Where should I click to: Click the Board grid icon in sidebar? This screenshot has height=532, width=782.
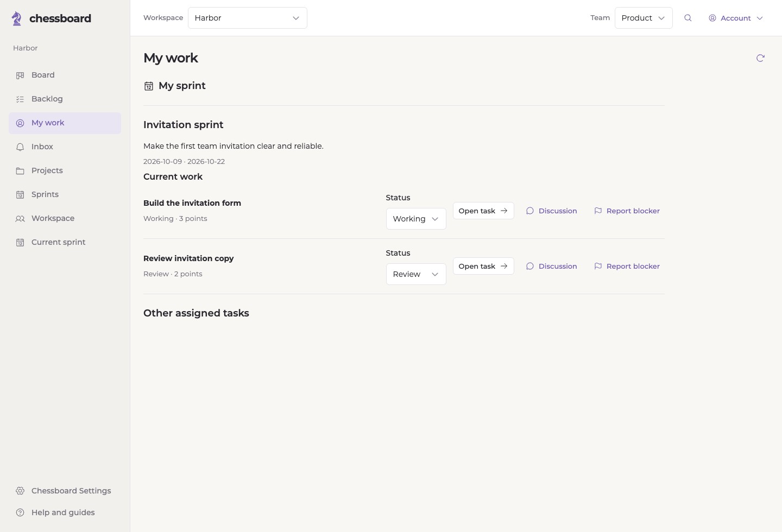tap(20, 75)
